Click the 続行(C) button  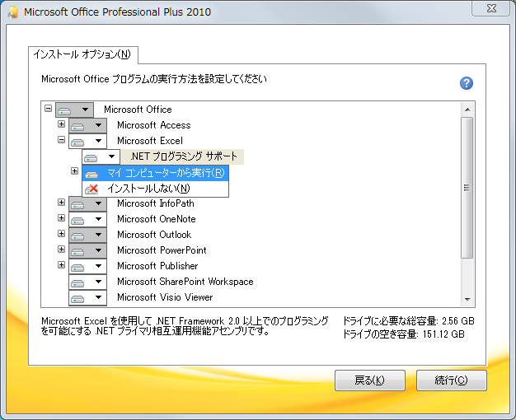click(x=451, y=380)
